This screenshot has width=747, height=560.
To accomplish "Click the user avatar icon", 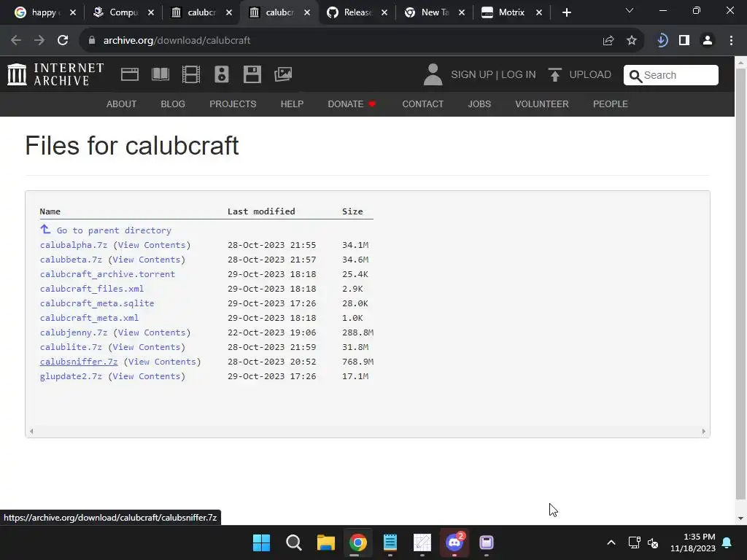I will 433,75.
